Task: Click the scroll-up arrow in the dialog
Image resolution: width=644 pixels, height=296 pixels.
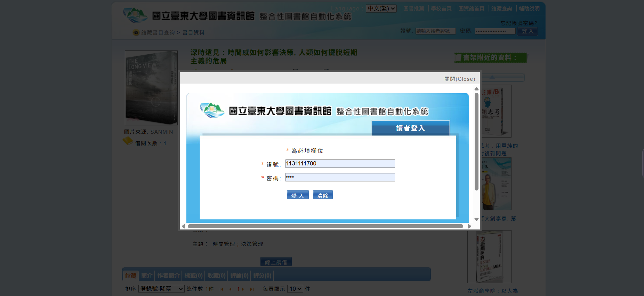Action: (x=476, y=89)
